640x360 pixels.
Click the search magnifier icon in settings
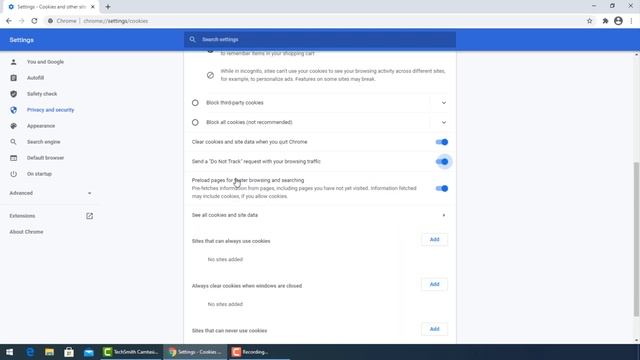193,40
